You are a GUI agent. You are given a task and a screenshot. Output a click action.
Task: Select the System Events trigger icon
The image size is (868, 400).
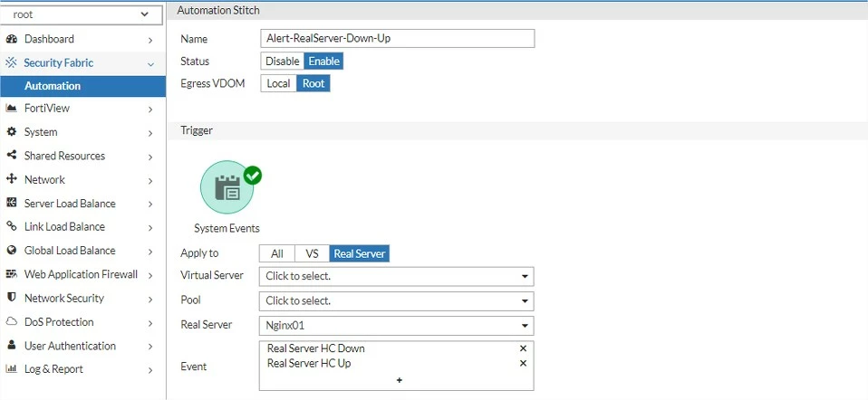[x=227, y=188]
